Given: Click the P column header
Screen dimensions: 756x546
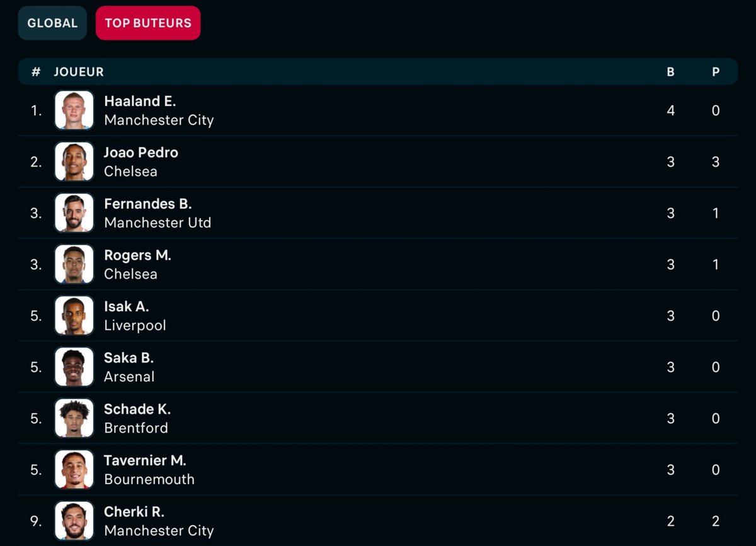Looking at the screenshot, I should point(716,72).
